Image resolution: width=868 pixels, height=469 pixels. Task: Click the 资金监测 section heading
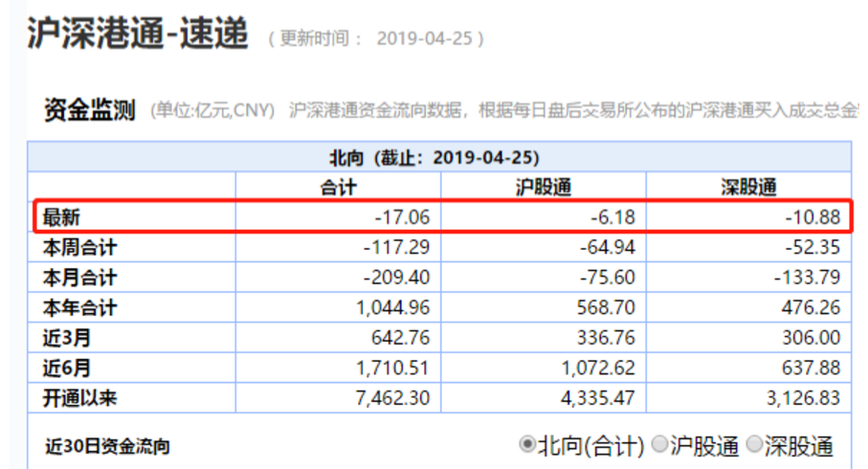coord(89,110)
